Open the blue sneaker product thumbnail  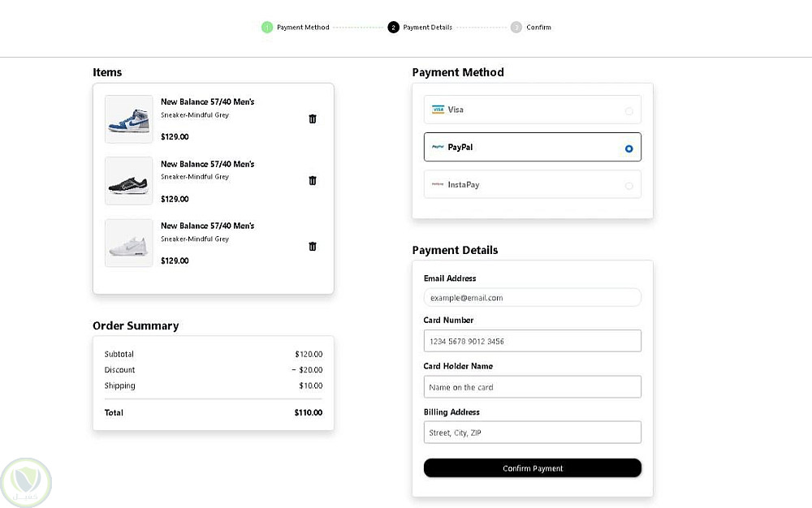pyautogui.click(x=129, y=119)
